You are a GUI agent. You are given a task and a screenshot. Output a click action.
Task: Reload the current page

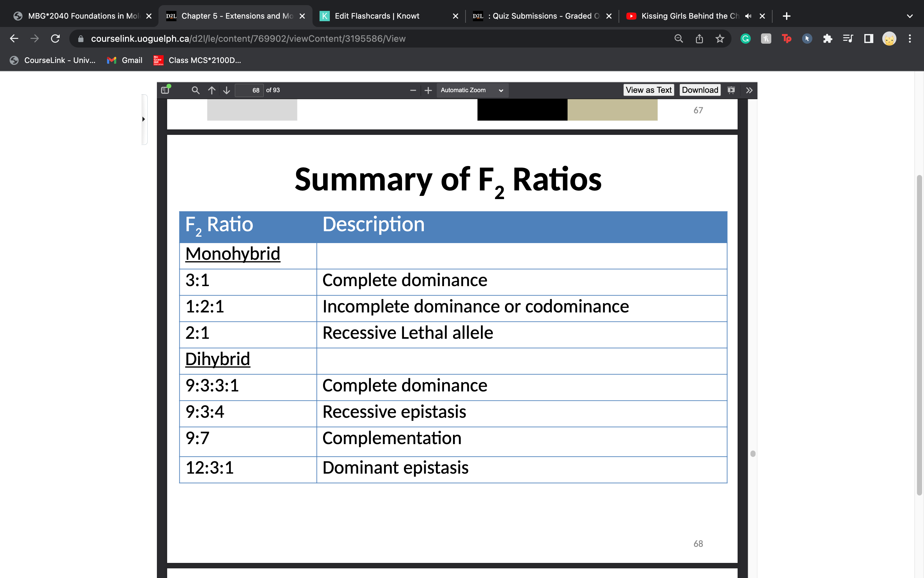click(56, 39)
